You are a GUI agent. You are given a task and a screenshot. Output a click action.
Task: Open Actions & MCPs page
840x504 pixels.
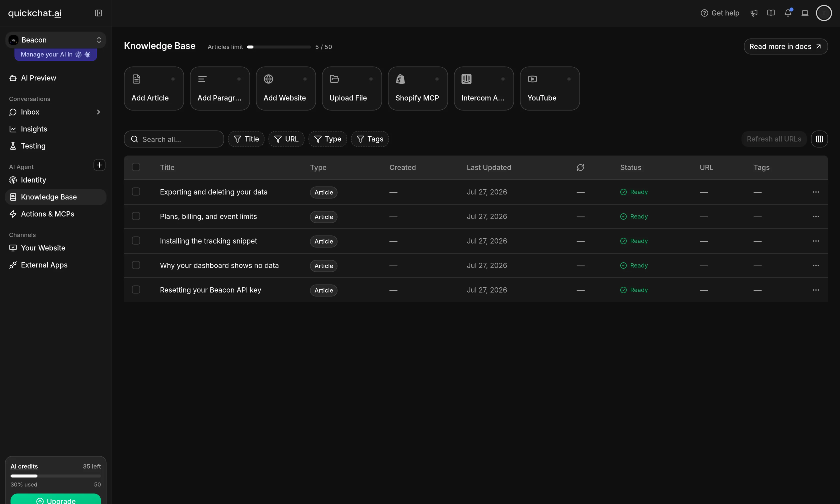click(56, 214)
